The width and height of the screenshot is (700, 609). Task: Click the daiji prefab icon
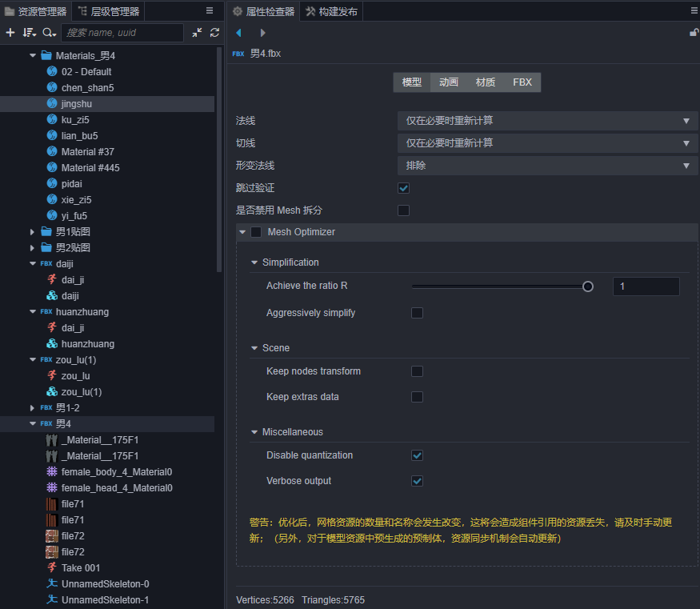(52, 295)
